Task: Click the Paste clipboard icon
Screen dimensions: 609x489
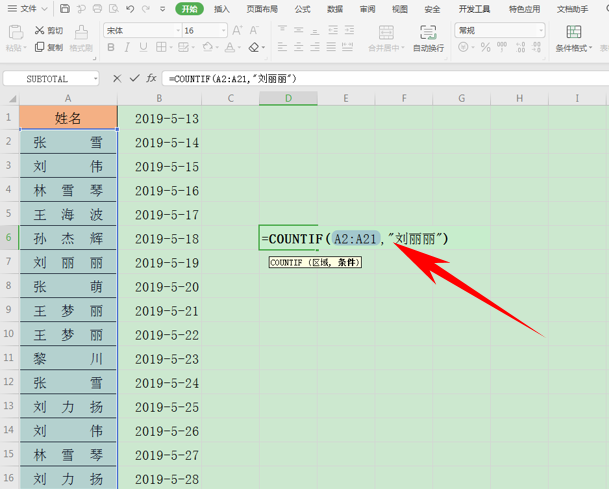Action: pos(16,33)
